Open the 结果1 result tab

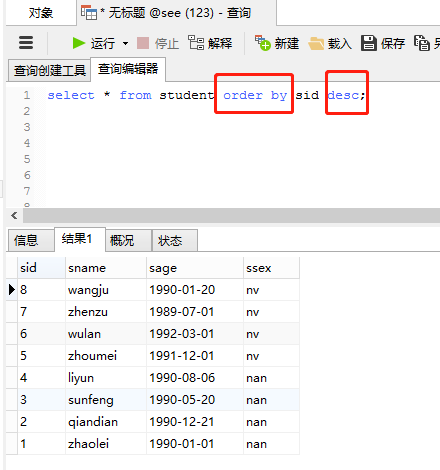pos(80,239)
